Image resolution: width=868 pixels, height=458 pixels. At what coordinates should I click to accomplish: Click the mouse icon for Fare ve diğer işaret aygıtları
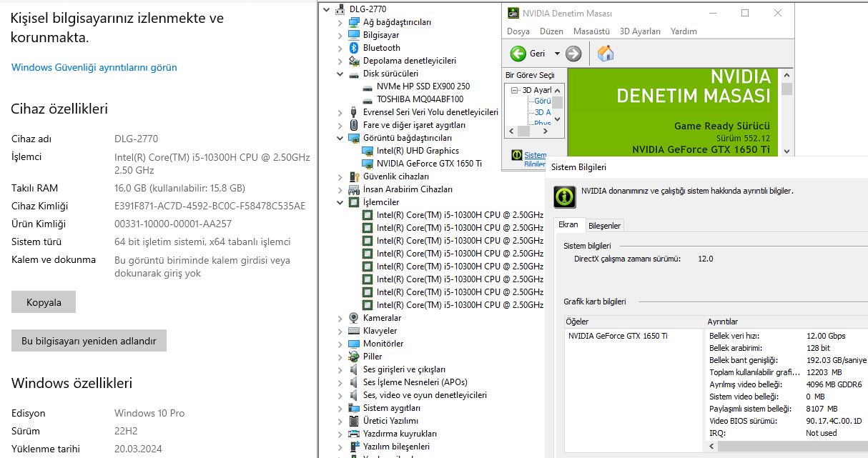[353, 125]
